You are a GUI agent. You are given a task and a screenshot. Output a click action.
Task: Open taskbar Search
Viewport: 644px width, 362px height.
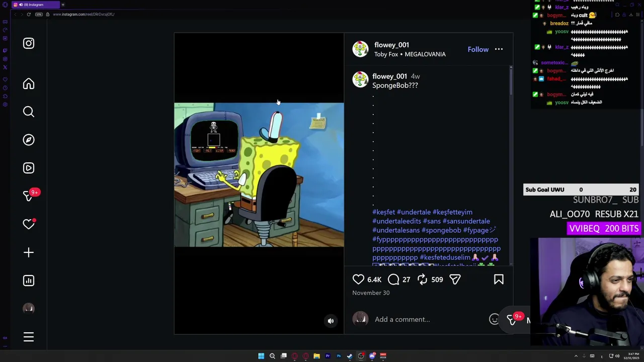point(272,356)
